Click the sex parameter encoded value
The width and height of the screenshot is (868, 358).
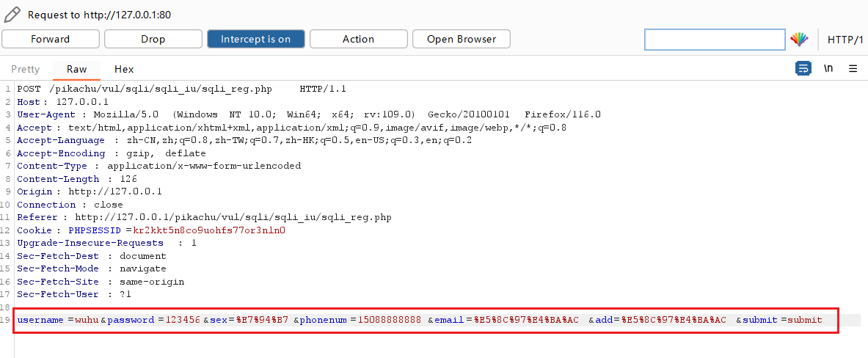(x=263, y=320)
